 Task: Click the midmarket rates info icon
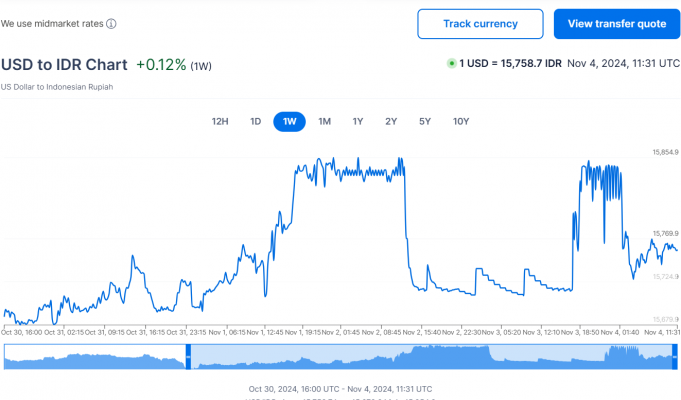tap(111, 24)
